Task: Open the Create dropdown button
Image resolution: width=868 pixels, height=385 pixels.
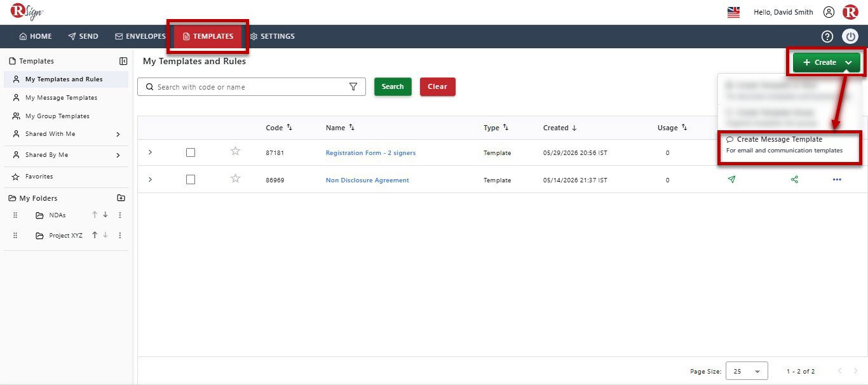Action: [x=826, y=62]
